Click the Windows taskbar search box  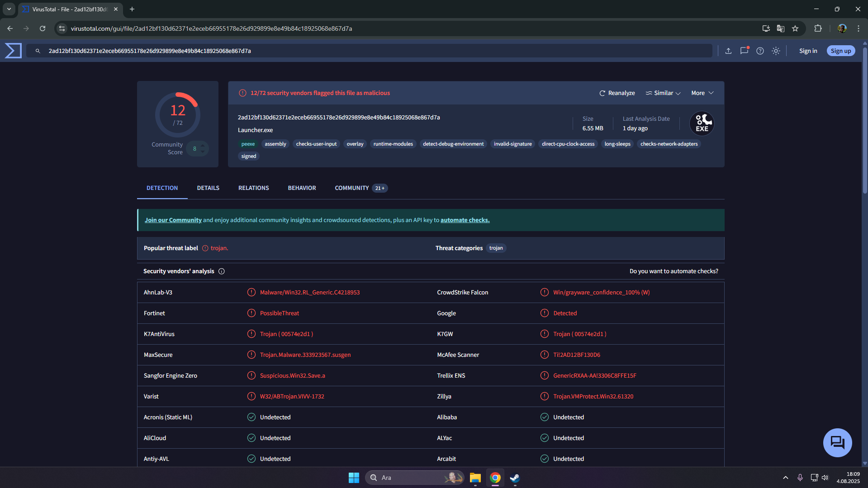(x=414, y=478)
